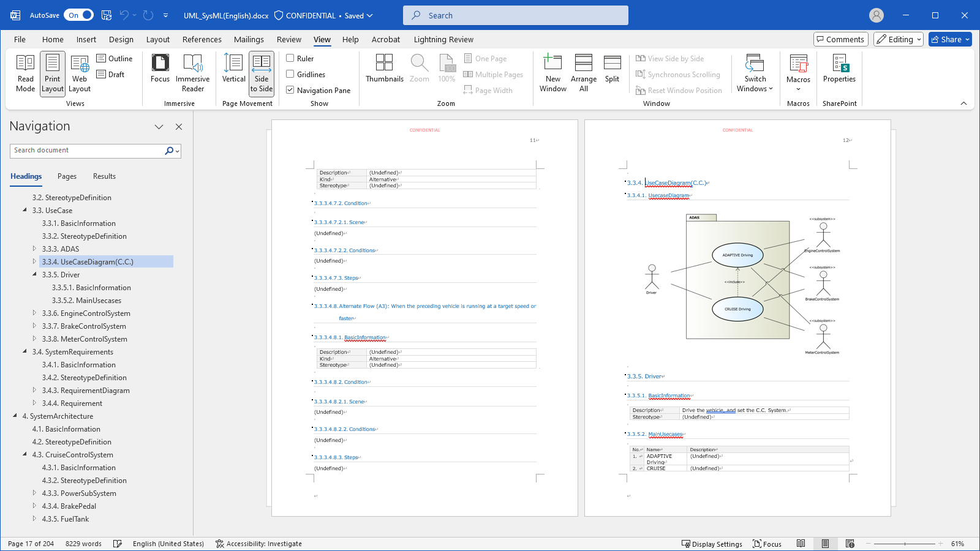Open user account profile icon
This screenshot has width=980, height=551.
876,15
